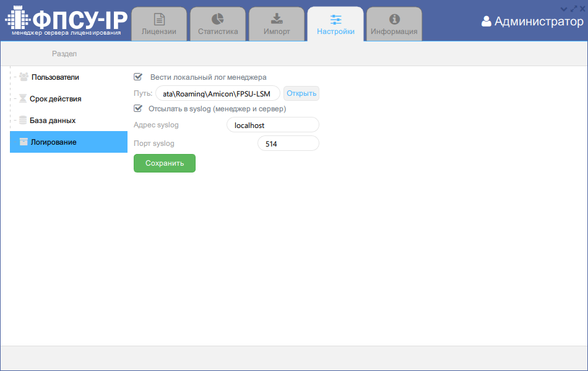Image resolution: width=588 pixels, height=371 pixels.
Task: Open the Импорт tab
Action: pos(277,25)
